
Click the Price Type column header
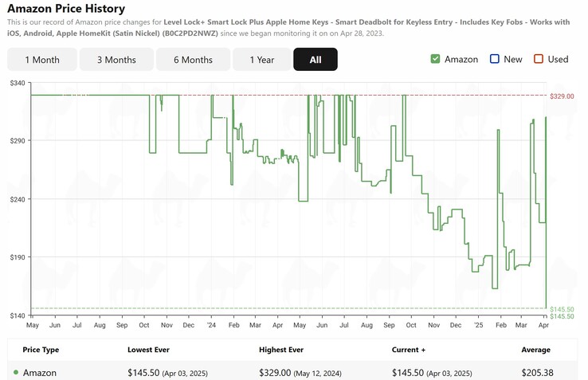41,350
